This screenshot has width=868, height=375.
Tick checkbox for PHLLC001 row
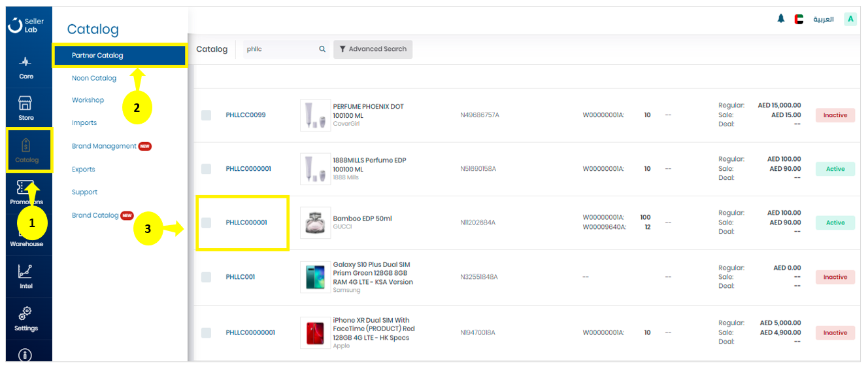click(207, 277)
